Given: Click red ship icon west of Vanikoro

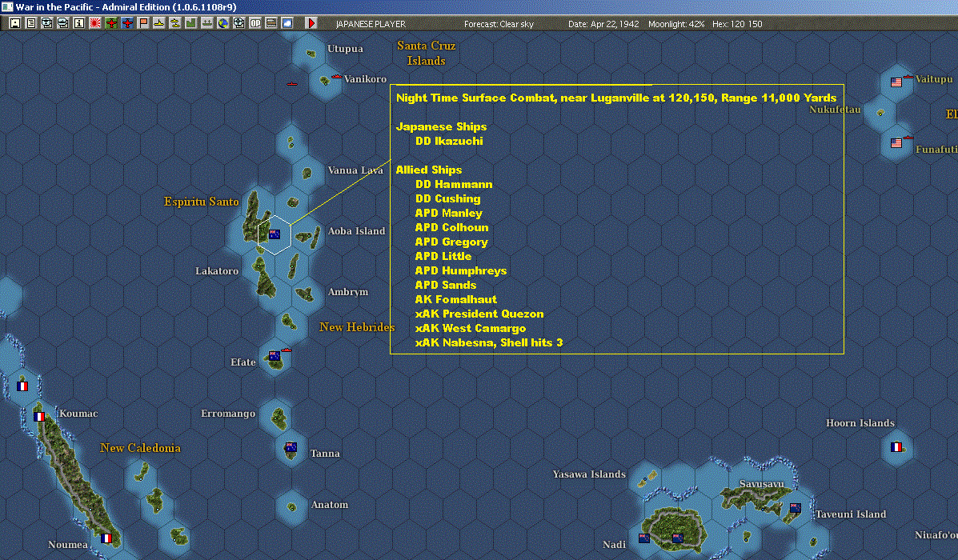Looking at the screenshot, I should click(292, 83).
